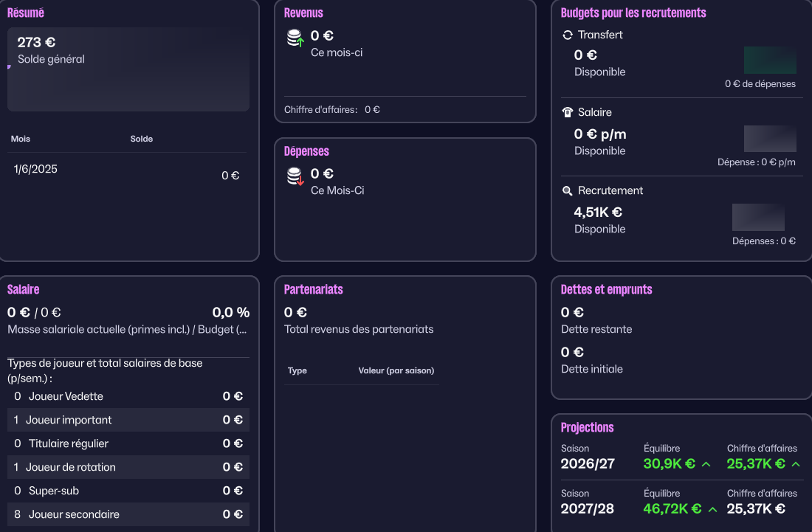Click the Salaire shirt icon
The height and width of the screenshot is (532, 812).
(x=568, y=113)
